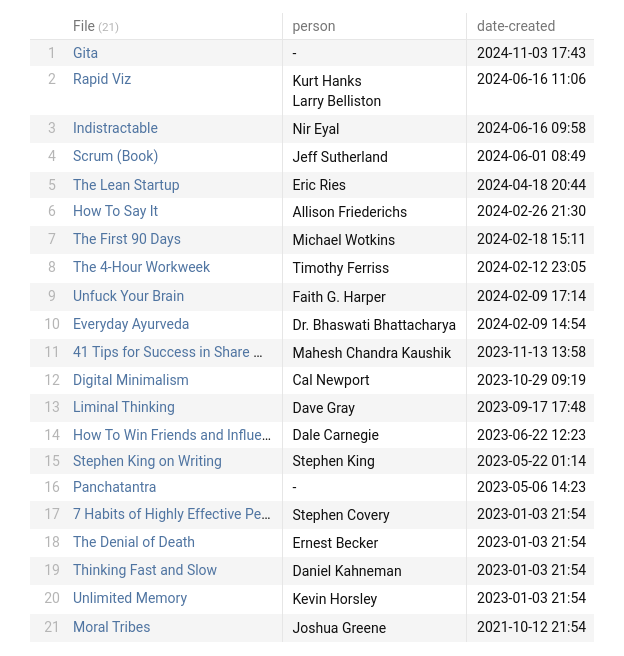Click the date 2024-11-03 17:43
This screenshot has width=624, height=656.
point(532,53)
